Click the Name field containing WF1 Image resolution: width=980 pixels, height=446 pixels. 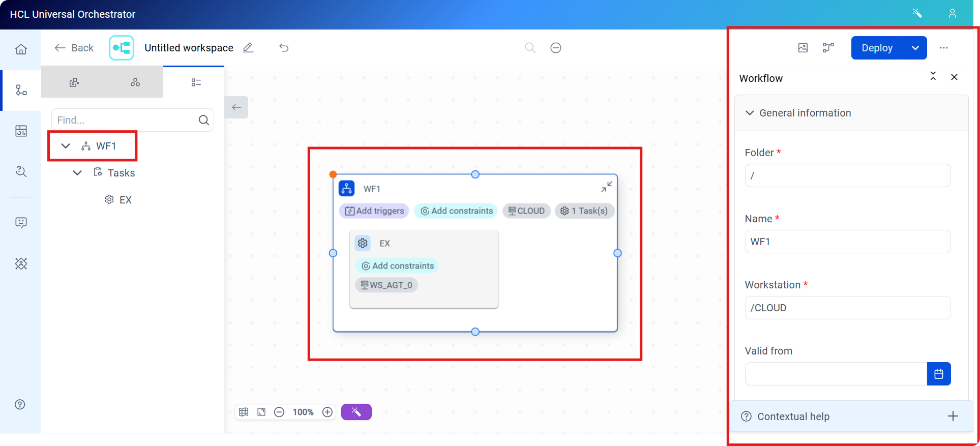848,242
